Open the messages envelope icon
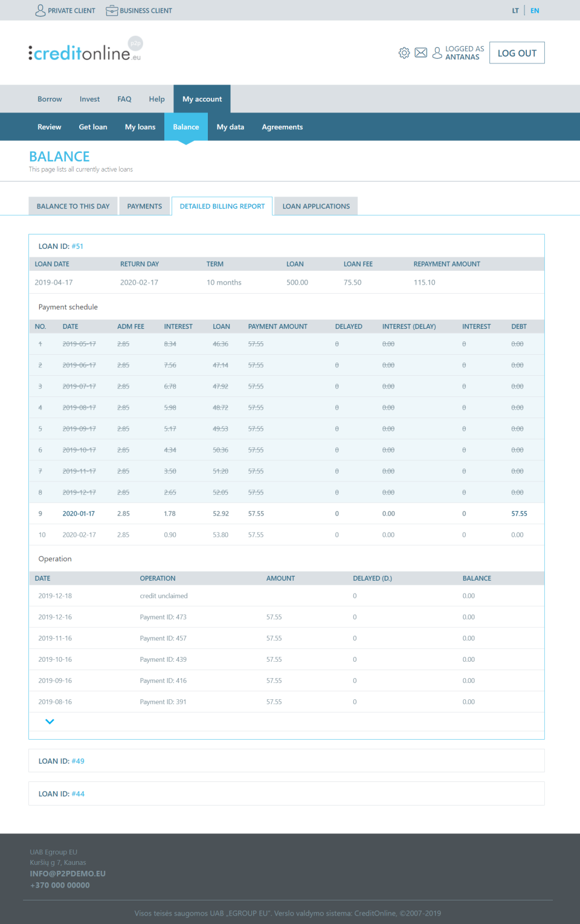 (420, 53)
